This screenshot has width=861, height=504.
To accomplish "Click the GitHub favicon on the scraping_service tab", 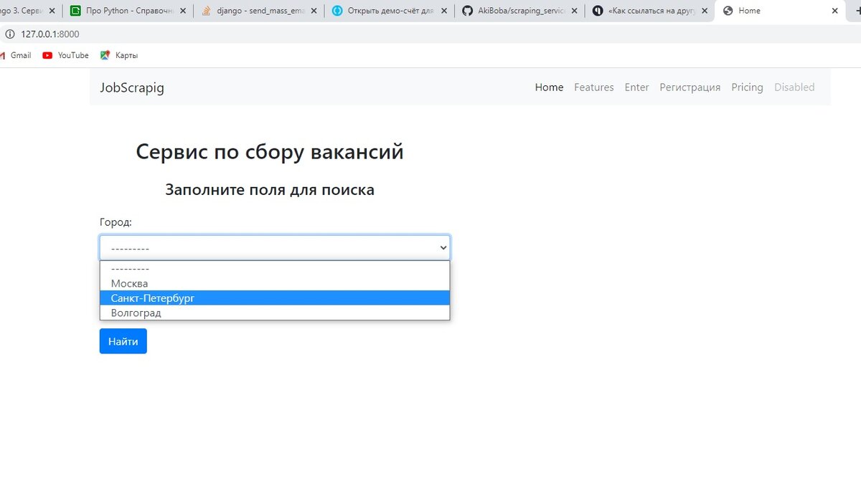I will coord(467,10).
